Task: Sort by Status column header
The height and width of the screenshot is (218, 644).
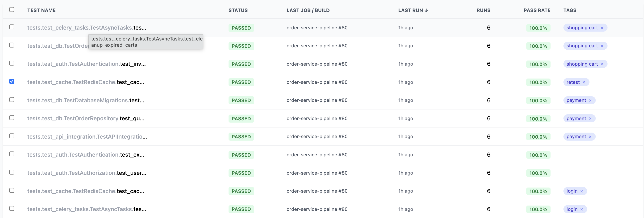Action: pos(238,10)
